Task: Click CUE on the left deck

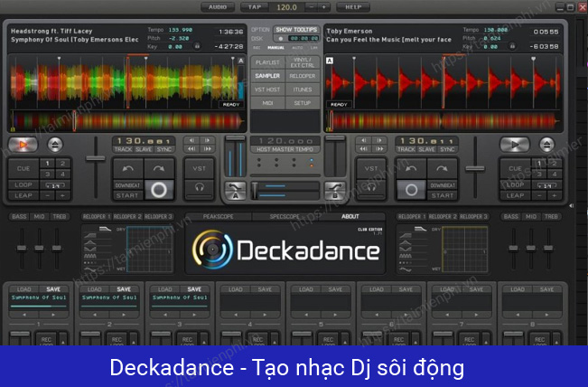Action: point(23,168)
